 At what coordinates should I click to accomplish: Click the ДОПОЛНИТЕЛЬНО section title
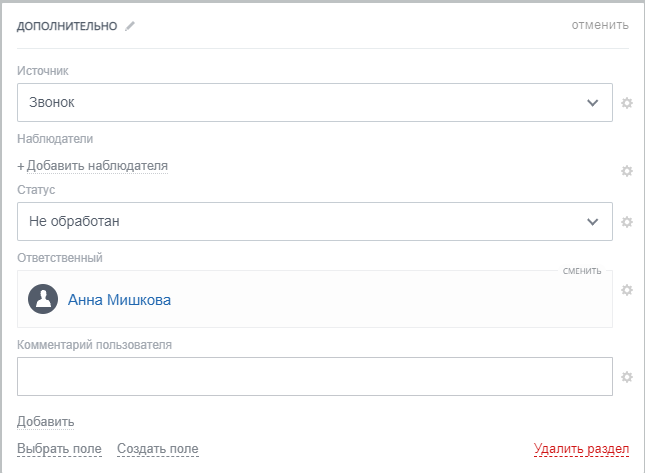click(68, 26)
